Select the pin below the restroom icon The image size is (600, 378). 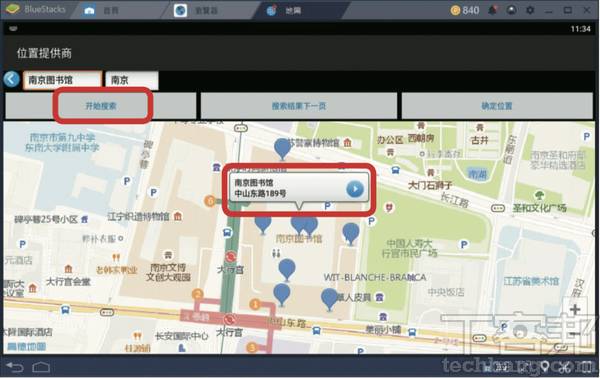click(x=287, y=269)
